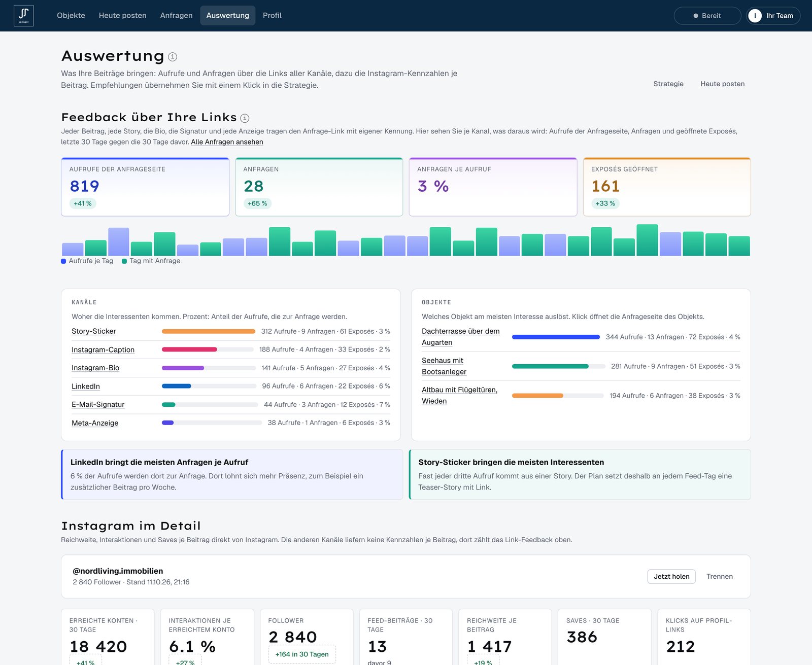Open the LinkedIn channel link
Screen dimensions: 812x665
[x=86, y=387]
